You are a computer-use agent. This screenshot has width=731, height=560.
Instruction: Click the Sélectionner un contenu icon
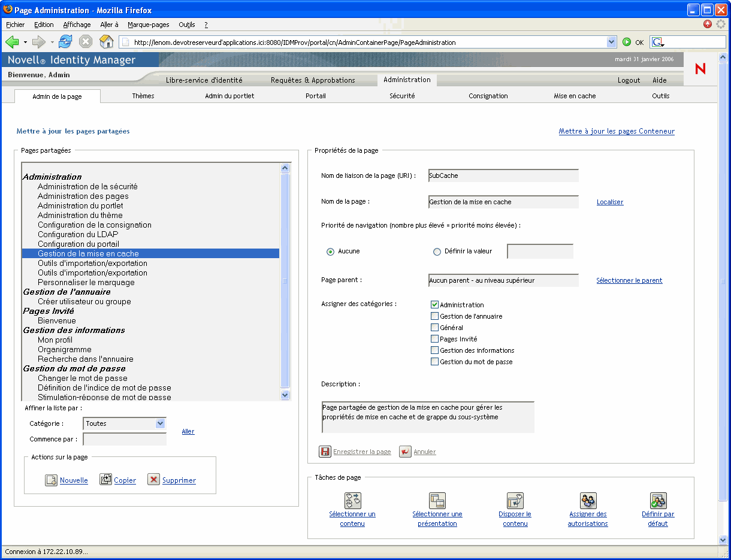352,501
